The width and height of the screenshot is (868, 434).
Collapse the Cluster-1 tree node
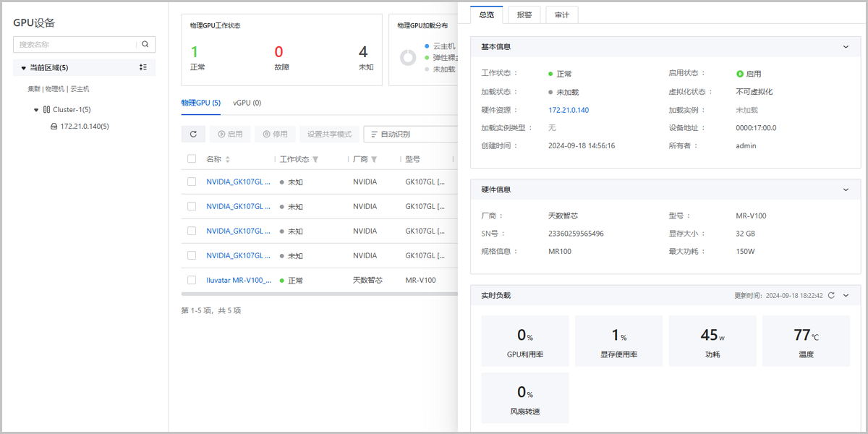(x=37, y=110)
